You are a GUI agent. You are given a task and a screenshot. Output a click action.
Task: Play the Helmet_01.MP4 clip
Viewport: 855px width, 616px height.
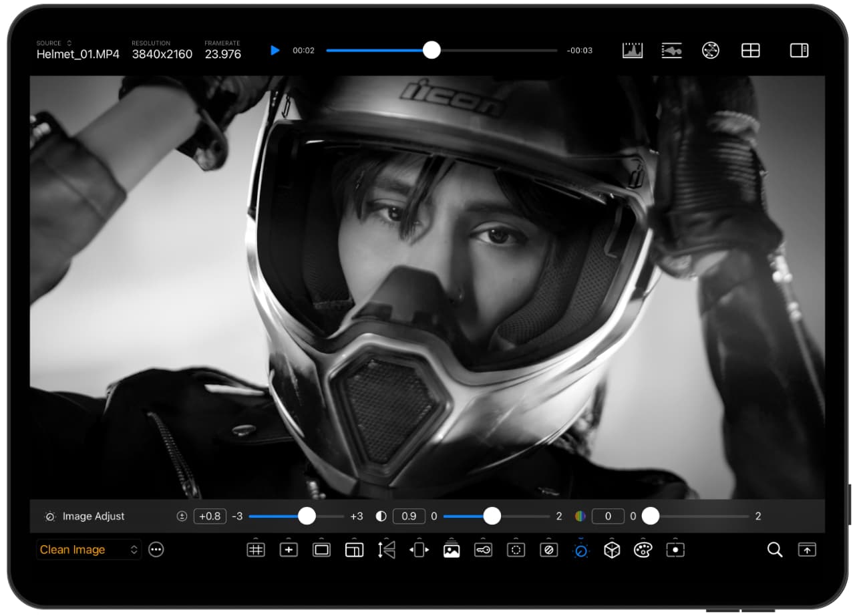(275, 50)
